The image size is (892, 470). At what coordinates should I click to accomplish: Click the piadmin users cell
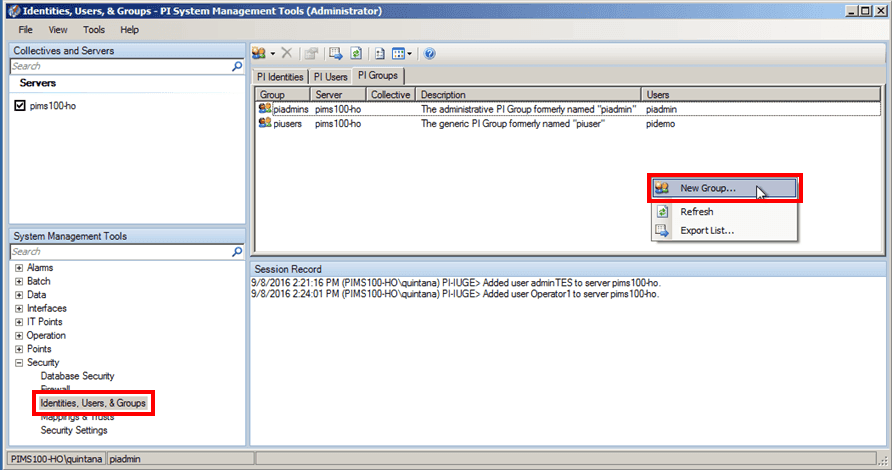[661, 109]
